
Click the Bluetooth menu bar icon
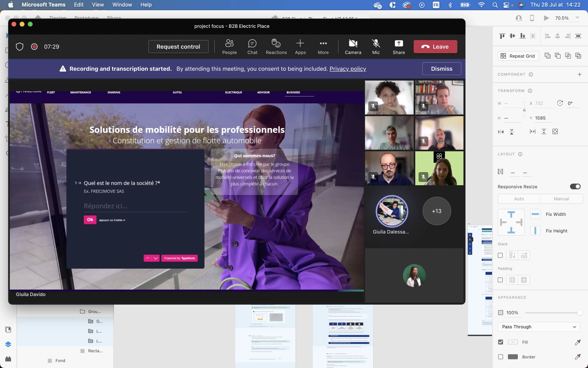coord(450,5)
